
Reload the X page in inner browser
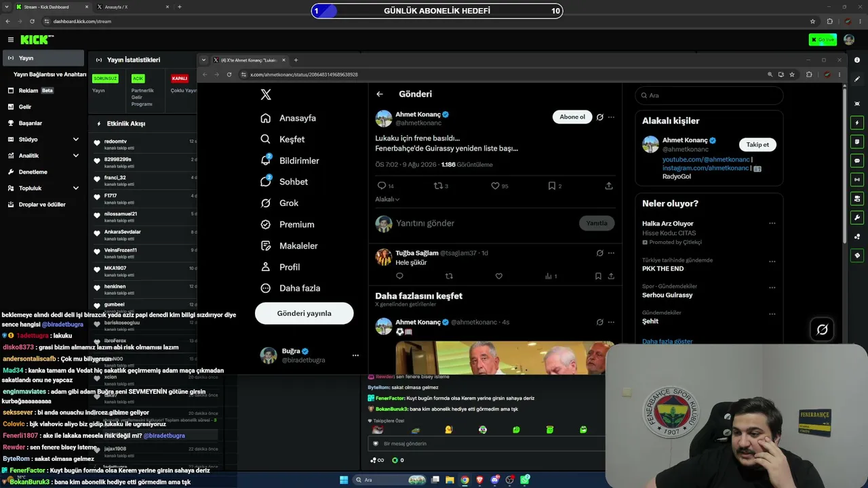click(x=229, y=75)
